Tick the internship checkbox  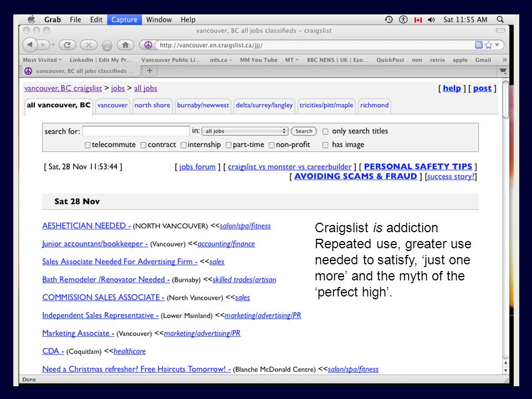tap(183, 145)
